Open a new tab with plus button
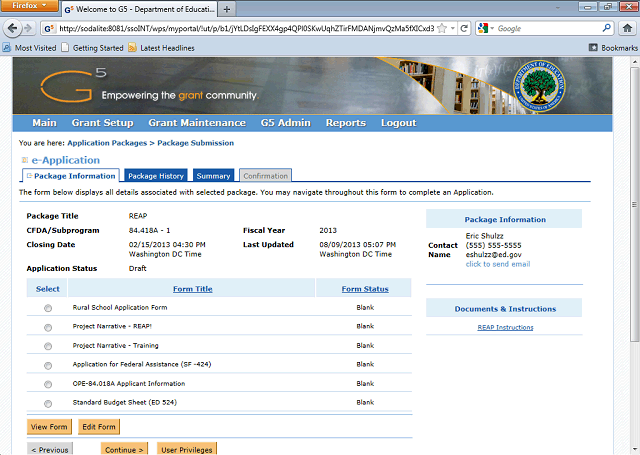 227,9
